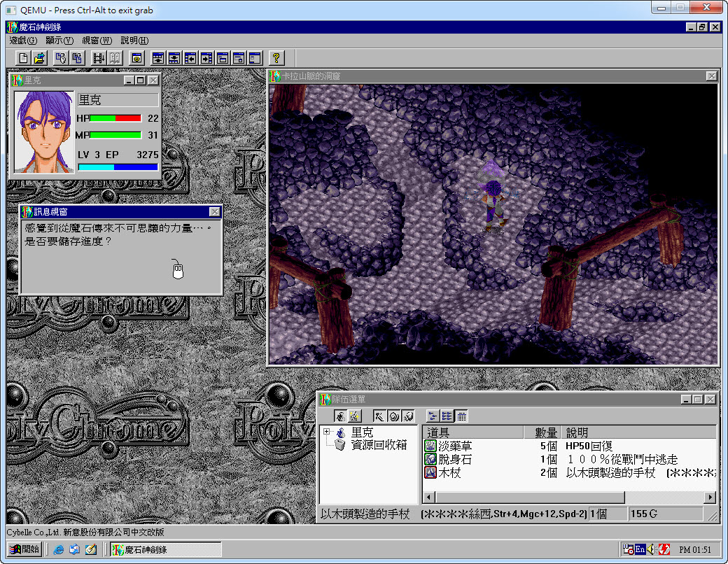The width and height of the screenshot is (728, 564).
Task: Click the eye view icon in main toolbar
Action: [136, 58]
